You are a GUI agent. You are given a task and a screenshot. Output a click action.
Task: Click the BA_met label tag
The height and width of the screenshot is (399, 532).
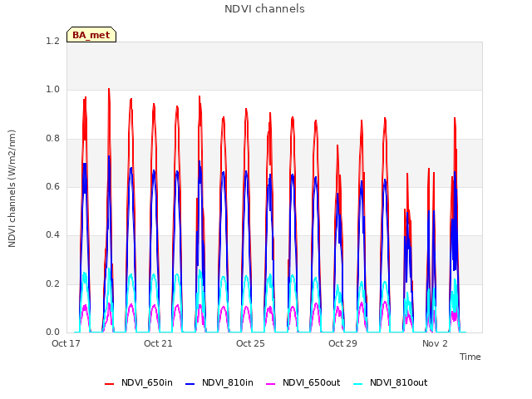point(91,35)
